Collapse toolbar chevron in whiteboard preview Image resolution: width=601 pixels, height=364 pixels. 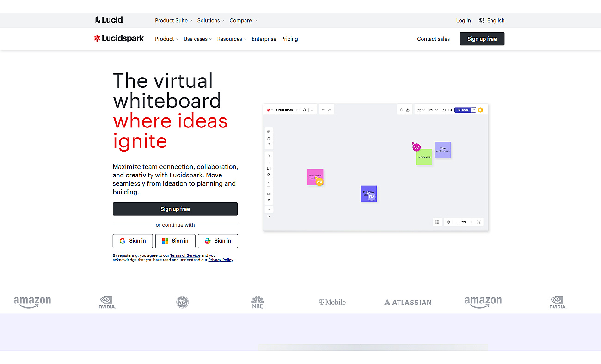click(269, 216)
